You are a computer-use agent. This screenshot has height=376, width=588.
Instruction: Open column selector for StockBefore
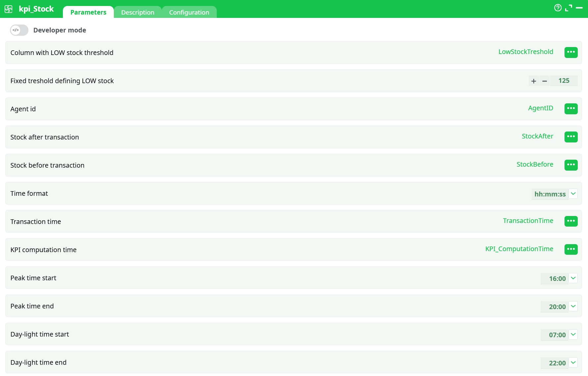[x=571, y=165]
